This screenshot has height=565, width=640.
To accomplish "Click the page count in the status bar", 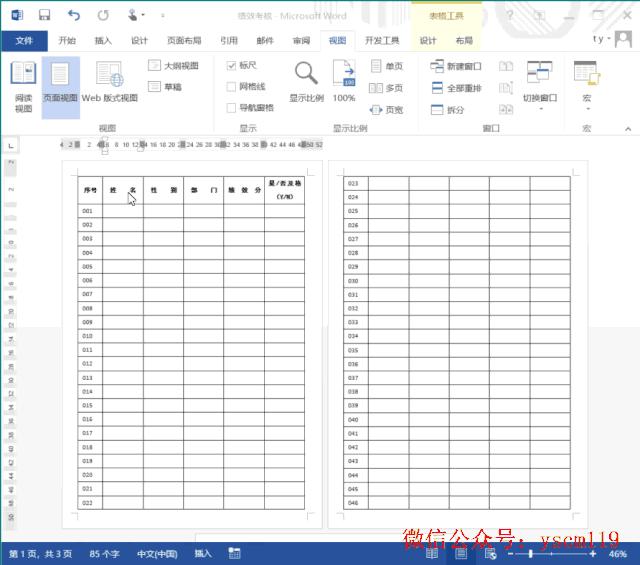I will 40,554.
